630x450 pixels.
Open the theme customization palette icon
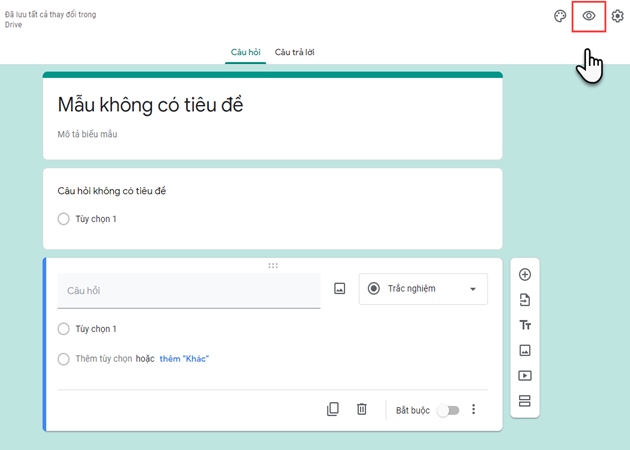coord(560,16)
